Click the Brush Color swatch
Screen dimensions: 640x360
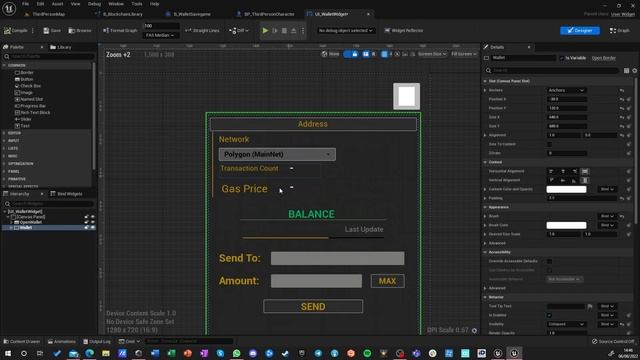(x=566, y=225)
